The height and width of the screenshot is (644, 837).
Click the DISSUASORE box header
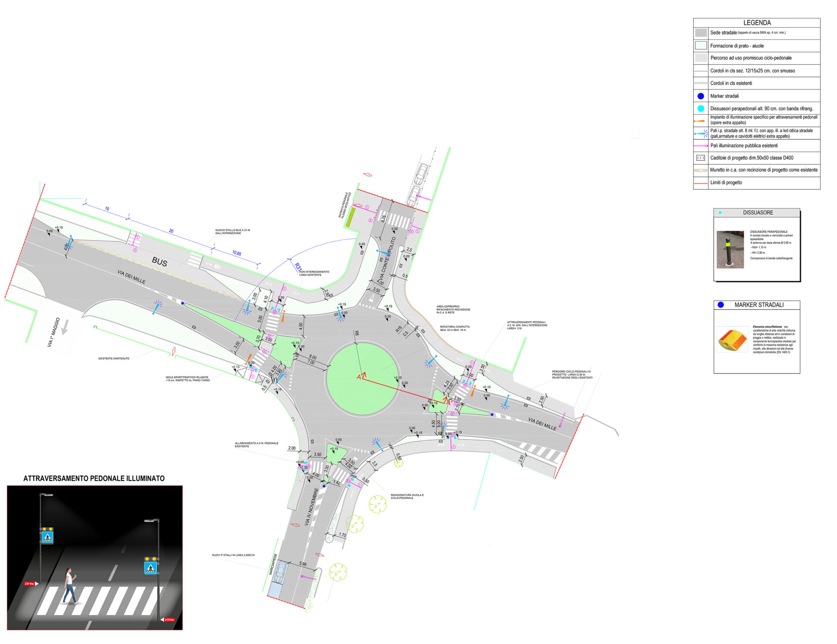(758, 213)
